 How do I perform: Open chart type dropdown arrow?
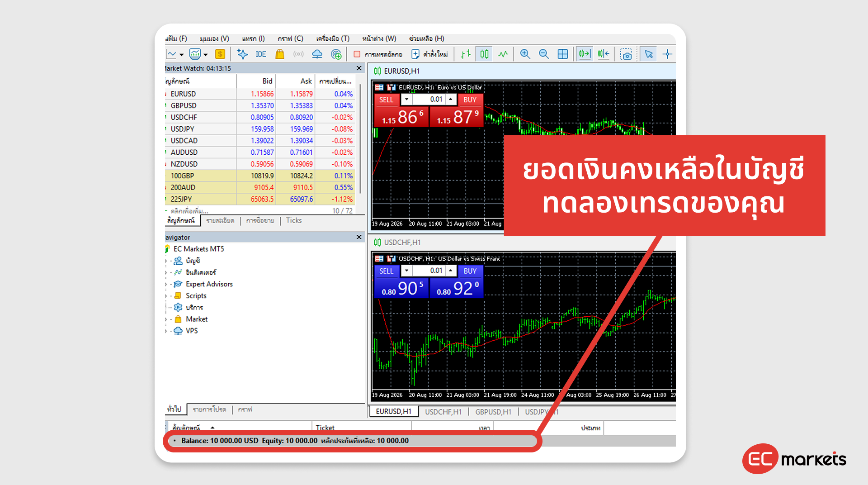tap(181, 55)
